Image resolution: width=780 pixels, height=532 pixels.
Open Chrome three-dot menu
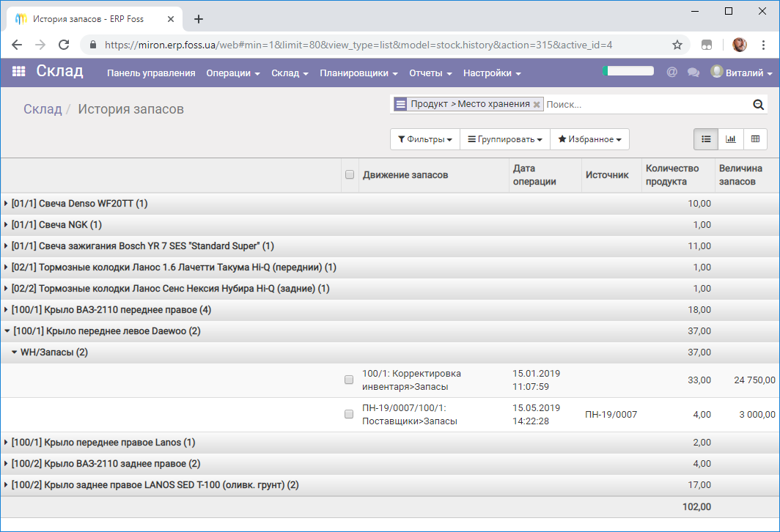point(763,45)
